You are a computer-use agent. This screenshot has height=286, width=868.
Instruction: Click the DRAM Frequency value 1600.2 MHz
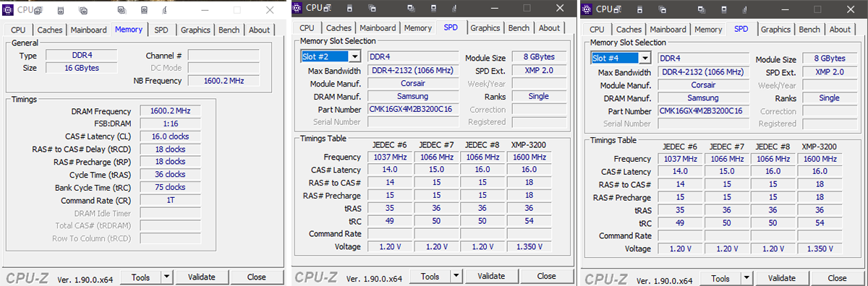(x=170, y=111)
